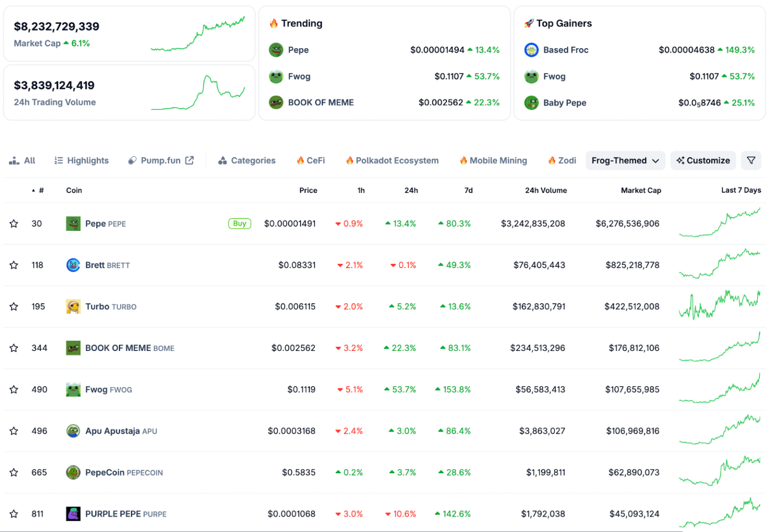Sort by the 24h Volume header
Viewport: 771px width, 532px height.
point(546,190)
